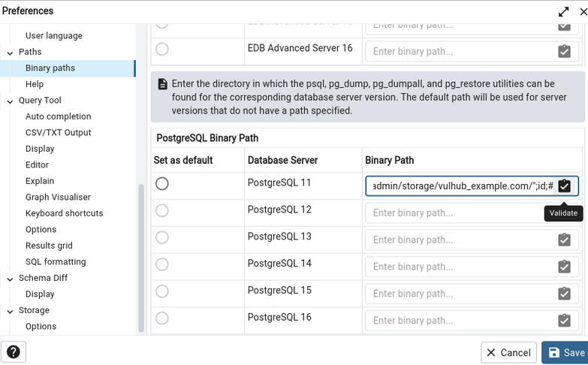Select the Query Tool tree label
The width and height of the screenshot is (588, 365).
40,100
